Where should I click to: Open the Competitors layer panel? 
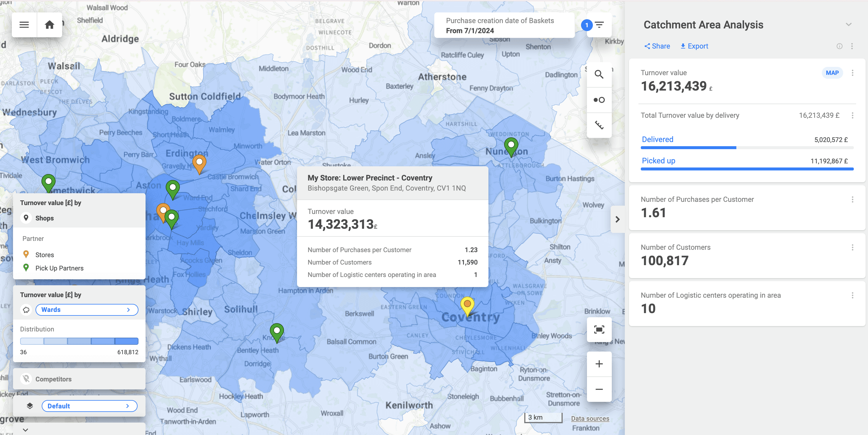79,379
